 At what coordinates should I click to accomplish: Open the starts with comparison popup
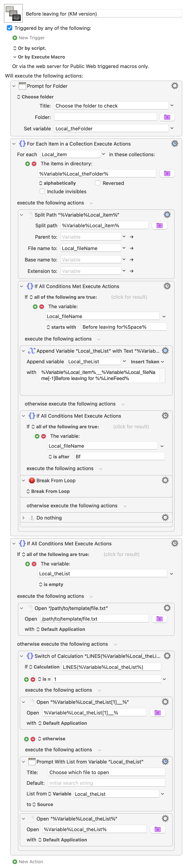(61, 326)
